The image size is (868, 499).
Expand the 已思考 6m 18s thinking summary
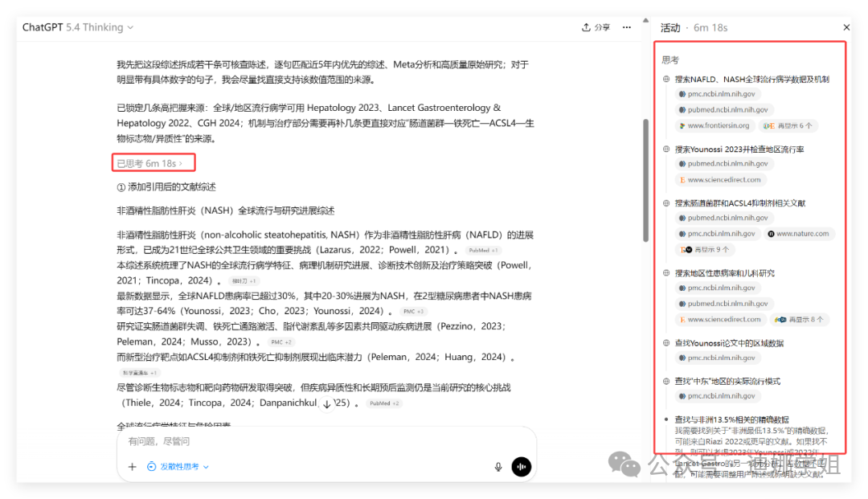tap(153, 162)
